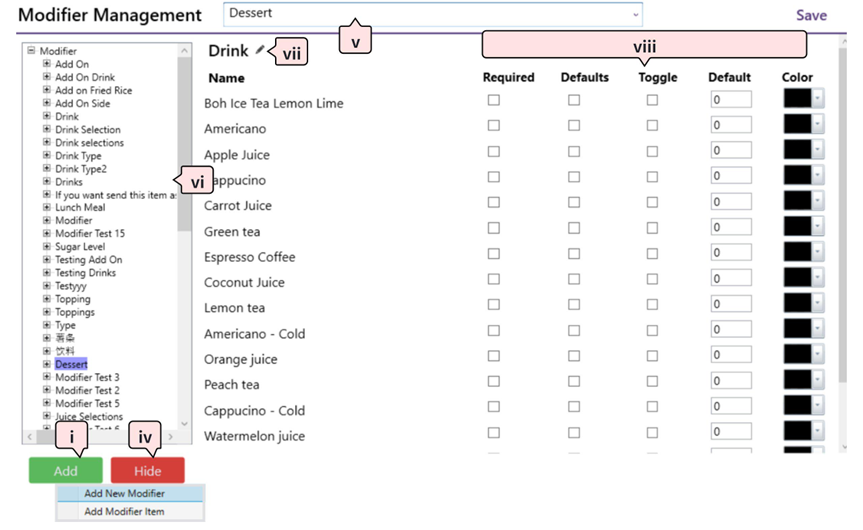Choose Add New Modifier from menu
This screenshot has height=530, width=863.
tap(125, 493)
